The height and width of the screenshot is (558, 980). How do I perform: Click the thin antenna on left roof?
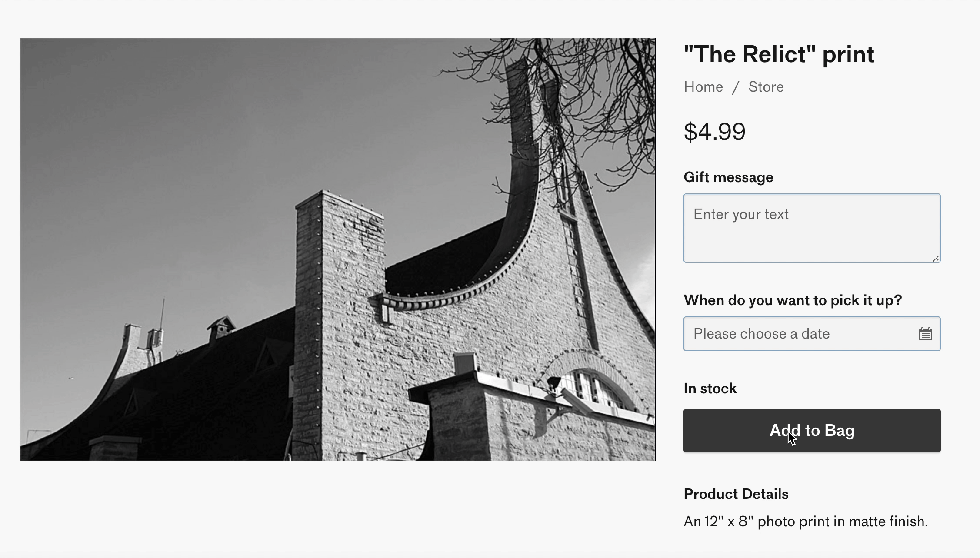click(x=163, y=313)
